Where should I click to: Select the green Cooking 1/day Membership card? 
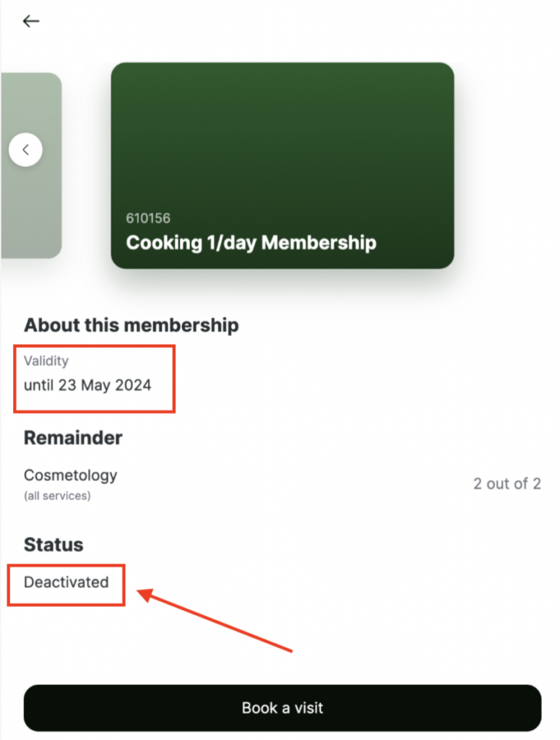click(283, 166)
